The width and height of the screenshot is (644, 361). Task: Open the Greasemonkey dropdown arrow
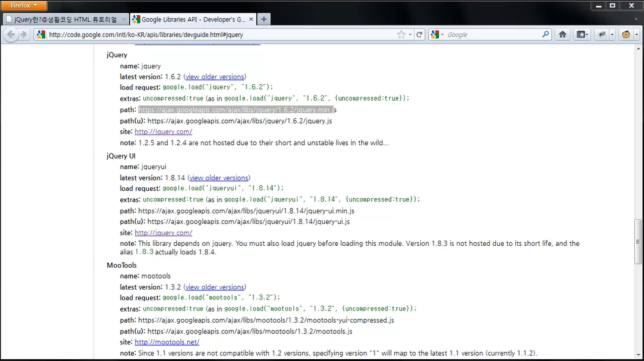(x=637, y=35)
